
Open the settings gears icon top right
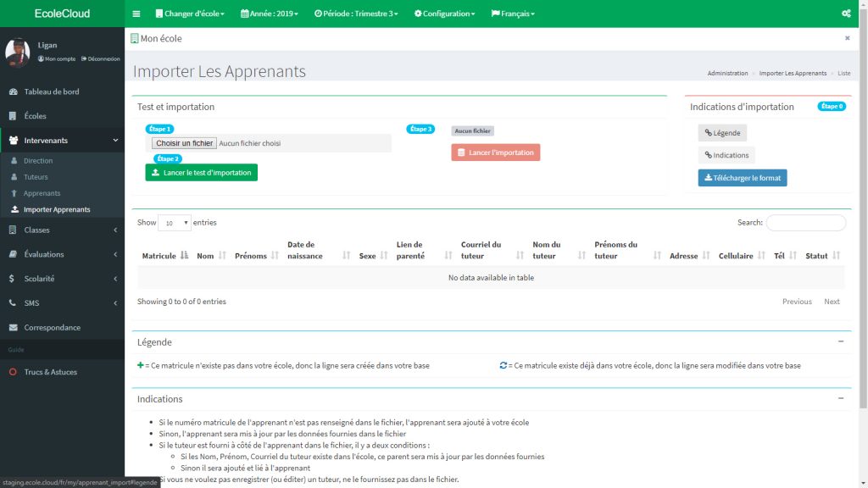tap(846, 14)
